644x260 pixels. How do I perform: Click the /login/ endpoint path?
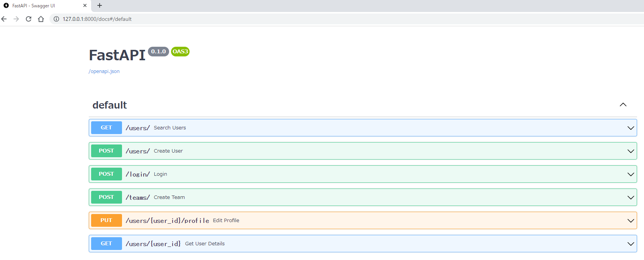[x=138, y=174]
